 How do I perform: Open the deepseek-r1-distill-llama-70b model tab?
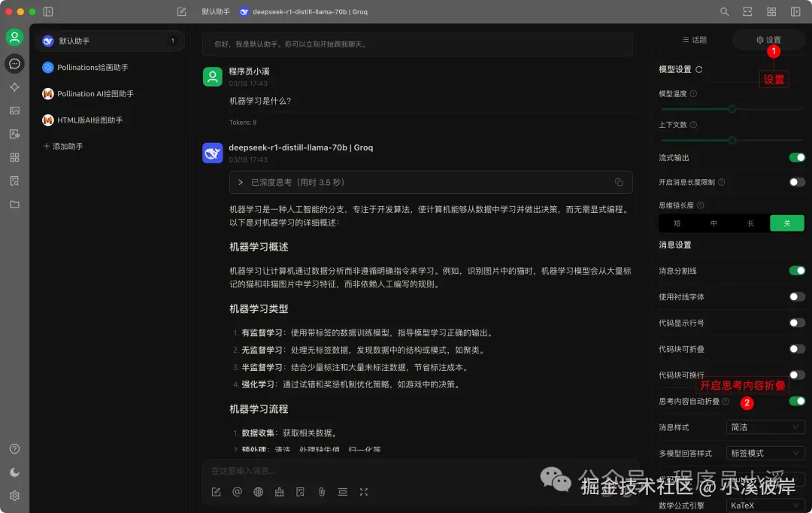click(x=303, y=11)
